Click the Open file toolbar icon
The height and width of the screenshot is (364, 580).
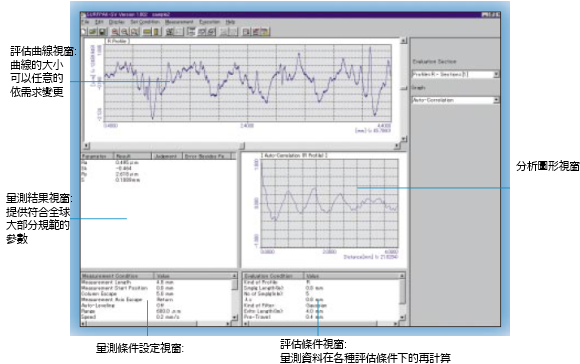[x=92, y=32]
